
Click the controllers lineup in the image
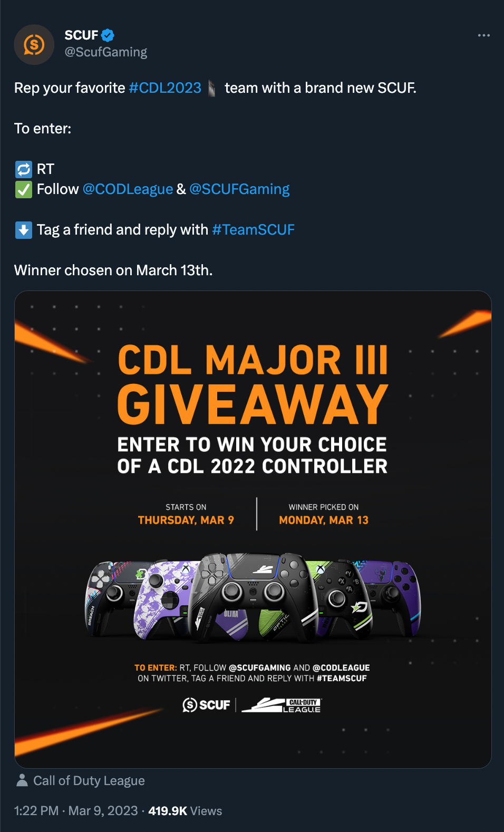pyautogui.click(x=253, y=597)
